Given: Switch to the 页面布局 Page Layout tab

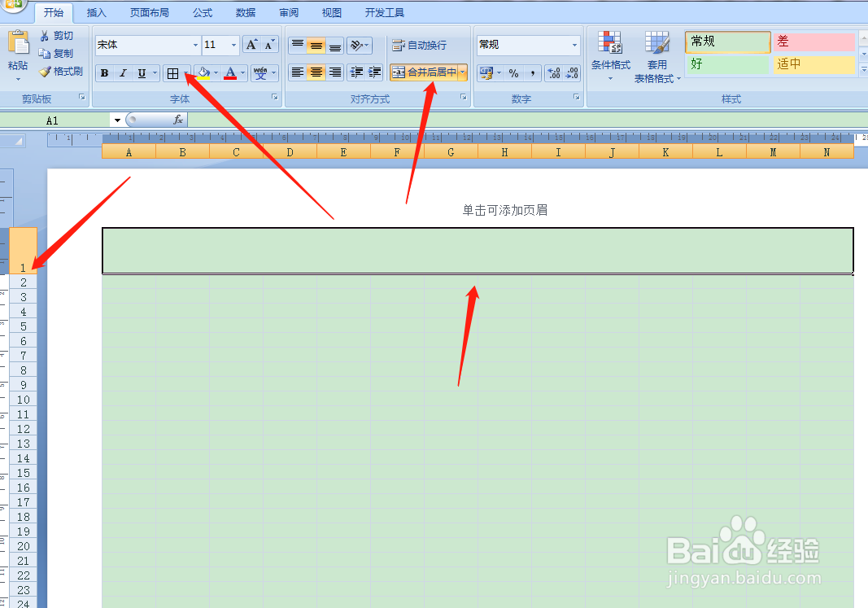Looking at the screenshot, I should click(150, 13).
